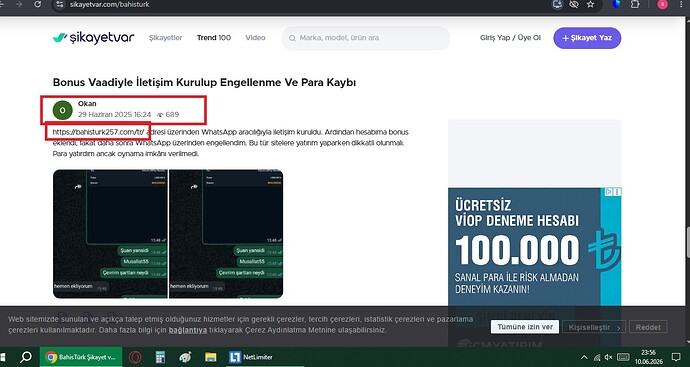This screenshot has height=367, width=690.
Task: Click the eye view-count icon beside 689
Action: pyautogui.click(x=160, y=115)
